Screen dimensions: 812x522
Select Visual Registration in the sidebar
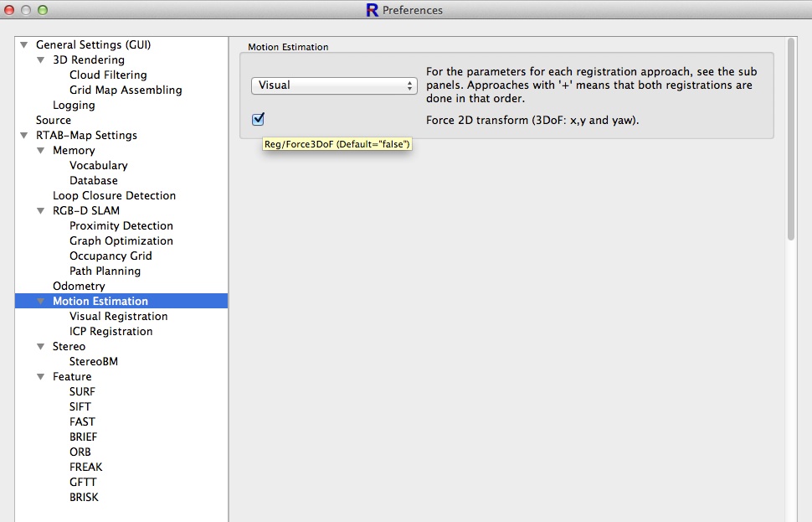point(118,317)
